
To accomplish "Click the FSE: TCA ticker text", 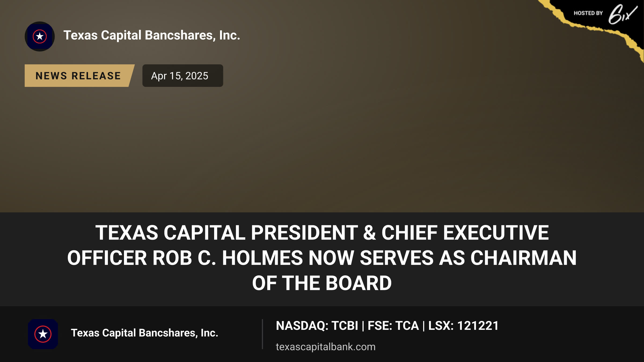I will point(393,326).
